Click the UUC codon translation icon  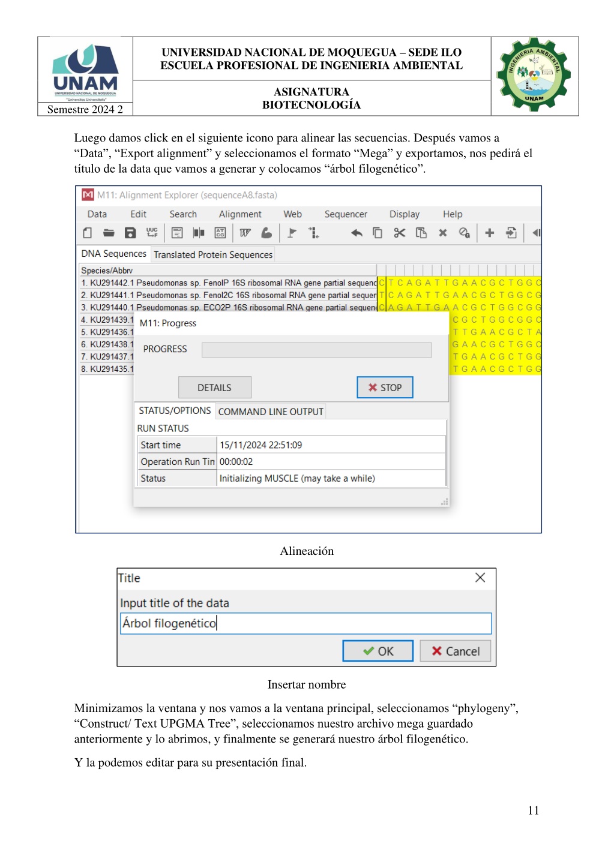point(152,233)
